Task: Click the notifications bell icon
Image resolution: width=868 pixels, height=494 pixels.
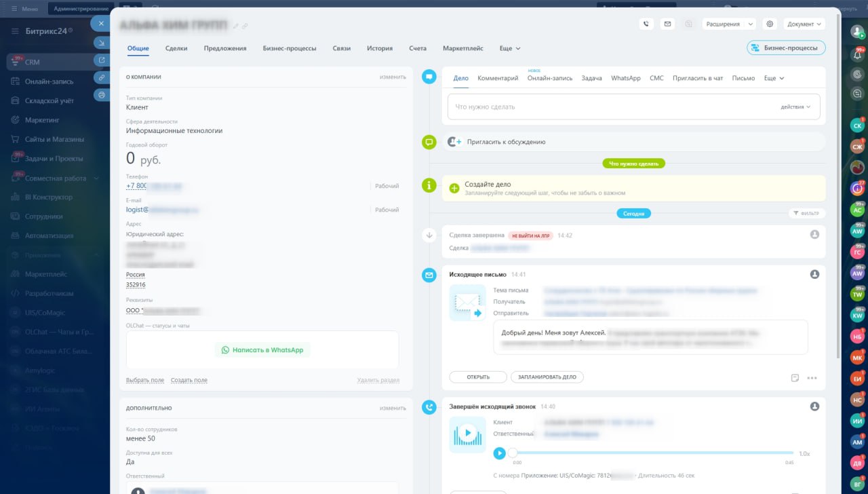Action: tap(857, 54)
